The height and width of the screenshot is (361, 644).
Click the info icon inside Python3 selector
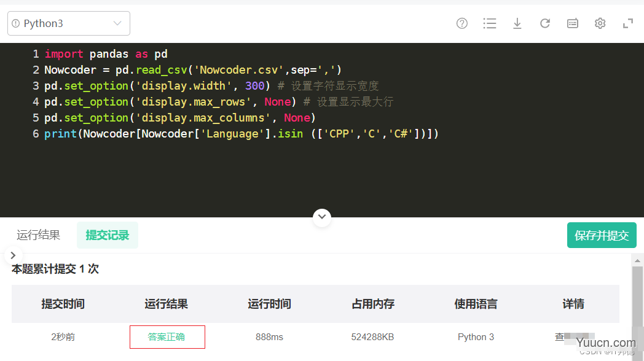pyautogui.click(x=15, y=23)
